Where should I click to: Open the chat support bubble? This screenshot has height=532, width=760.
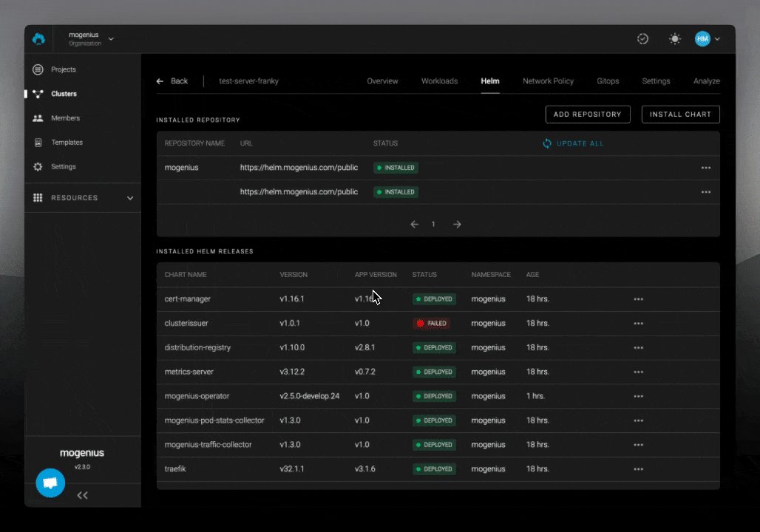50,482
